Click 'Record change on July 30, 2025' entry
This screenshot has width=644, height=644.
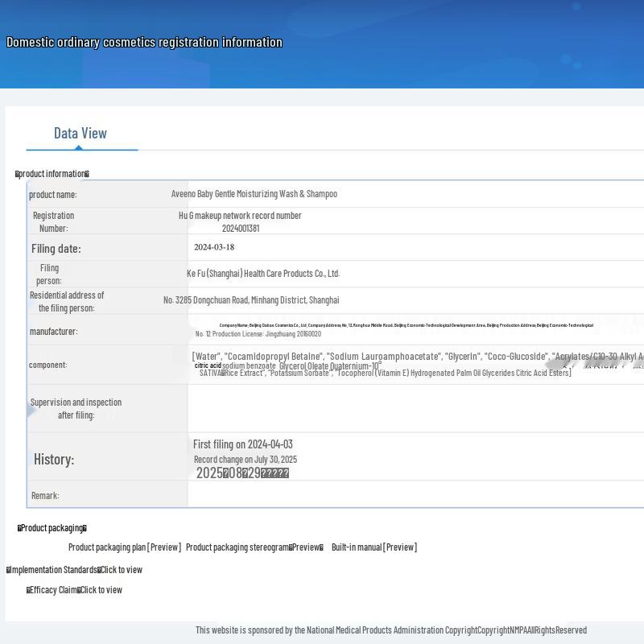(246, 460)
